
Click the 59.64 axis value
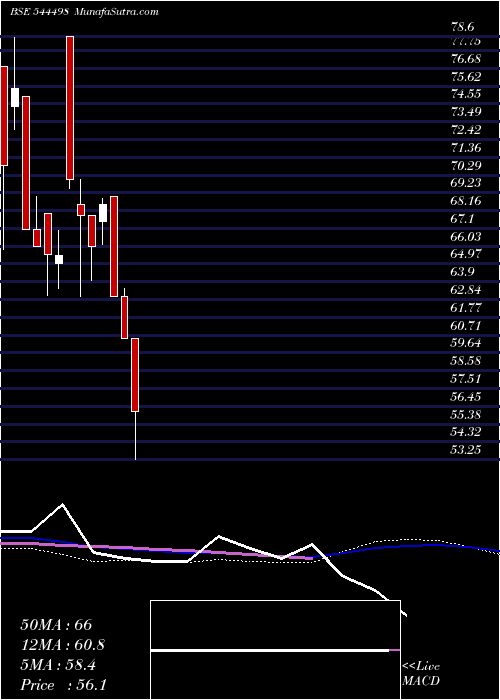466,343
